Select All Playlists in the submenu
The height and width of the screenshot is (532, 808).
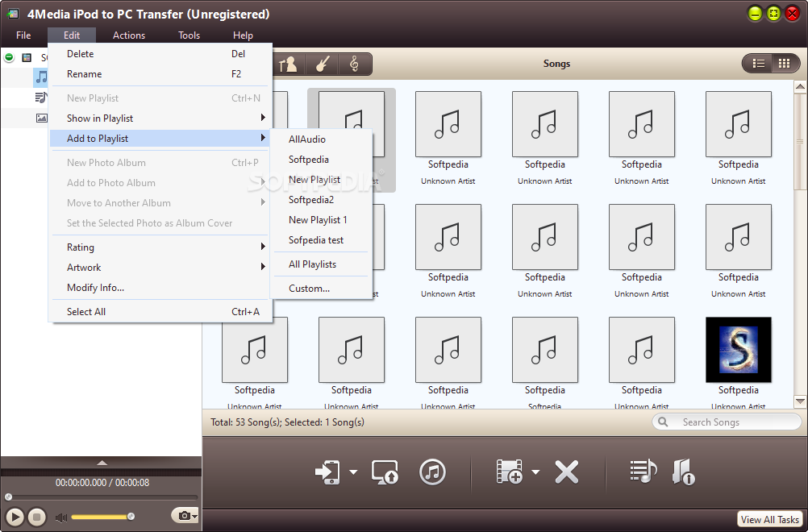click(x=321, y=264)
